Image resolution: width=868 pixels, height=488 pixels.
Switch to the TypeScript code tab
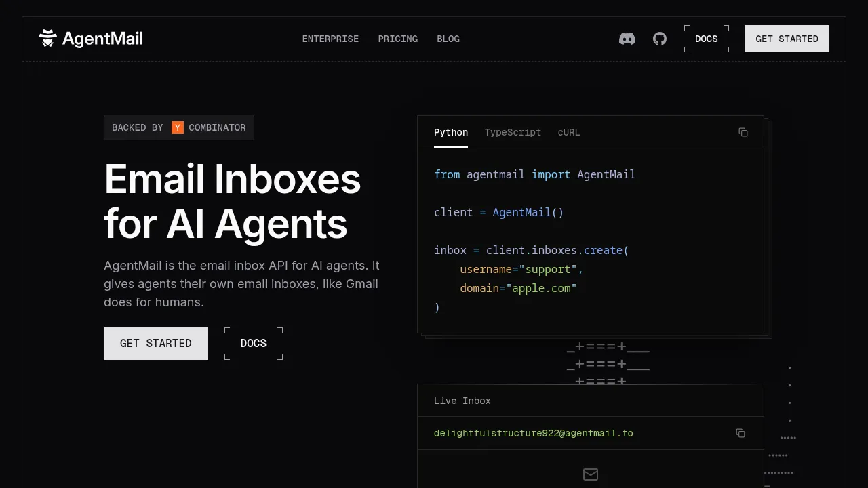pos(513,132)
